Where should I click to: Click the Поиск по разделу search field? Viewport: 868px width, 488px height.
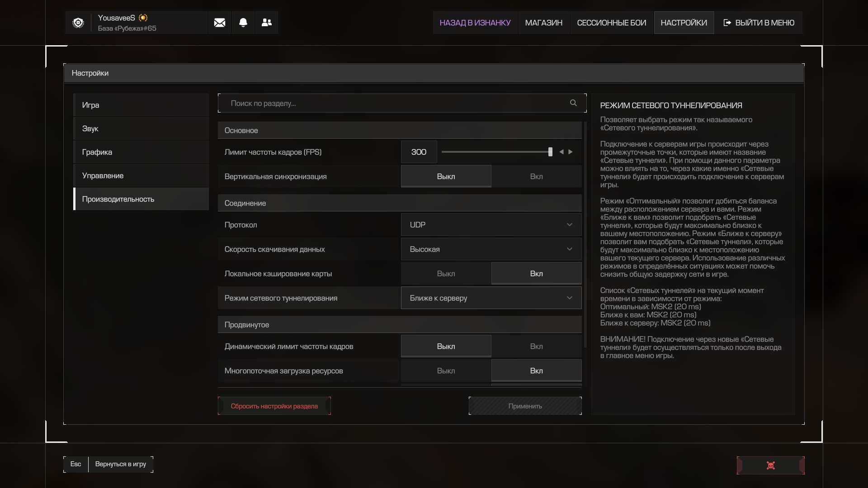point(402,103)
